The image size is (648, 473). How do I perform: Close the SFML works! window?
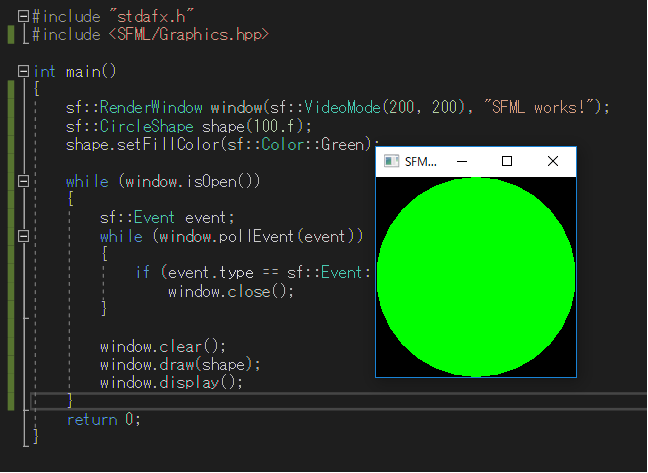pyautogui.click(x=553, y=161)
